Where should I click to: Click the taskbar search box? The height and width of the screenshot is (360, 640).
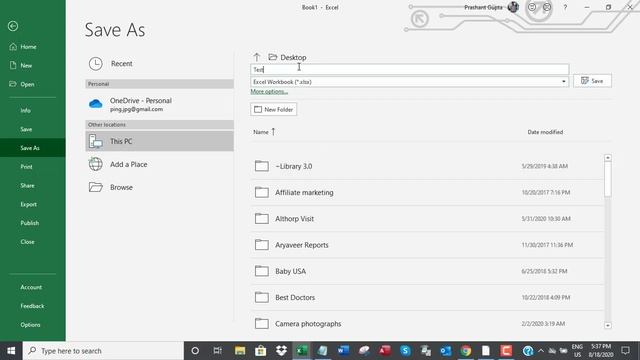[x=103, y=351]
